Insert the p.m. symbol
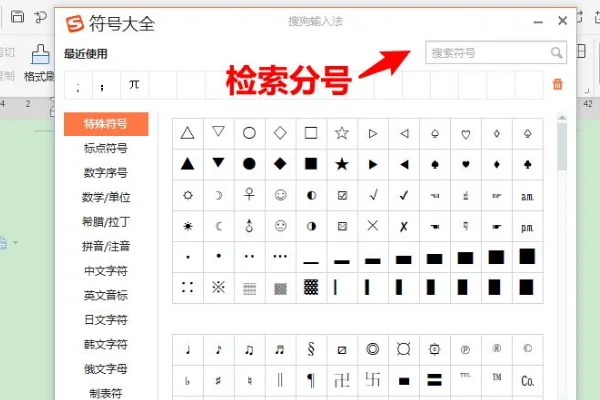The width and height of the screenshot is (600, 400). tap(527, 226)
